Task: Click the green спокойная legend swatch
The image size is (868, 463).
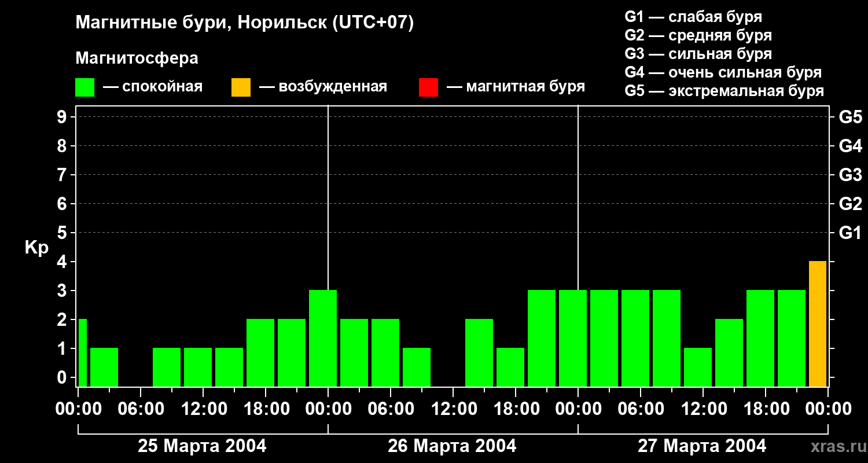Action: (x=84, y=87)
